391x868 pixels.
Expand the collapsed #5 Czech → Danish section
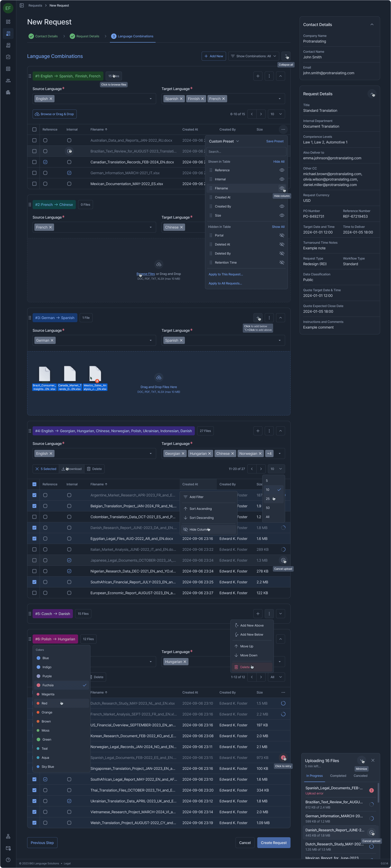point(280,614)
